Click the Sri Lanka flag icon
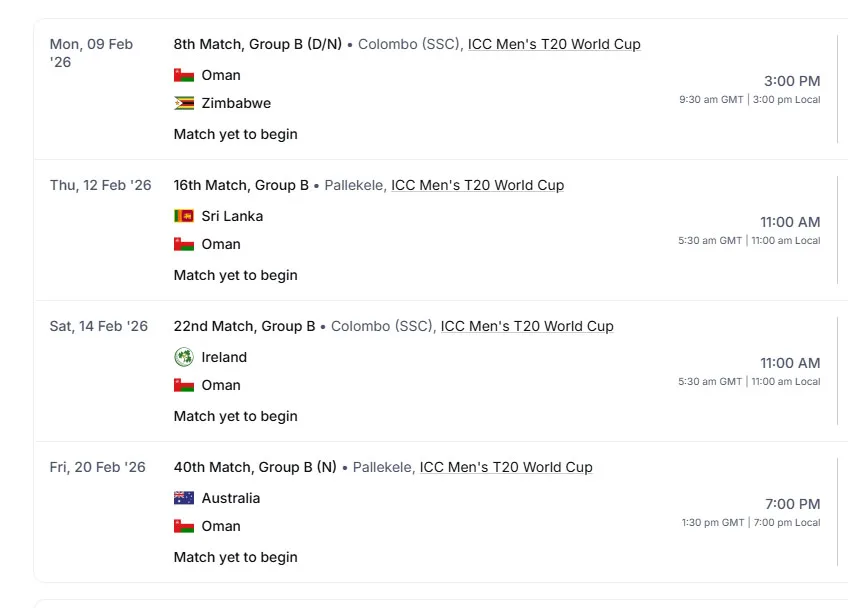The image size is (848, 608). click(184, 216)
